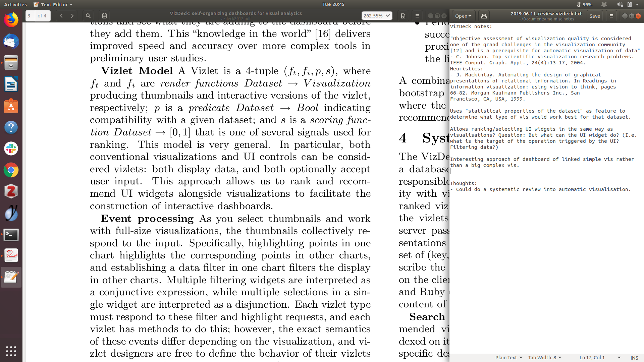This screenshot has width=644, height=362.
Task: Open text editor hamburger menu
Action: click(x=611, y=16)
